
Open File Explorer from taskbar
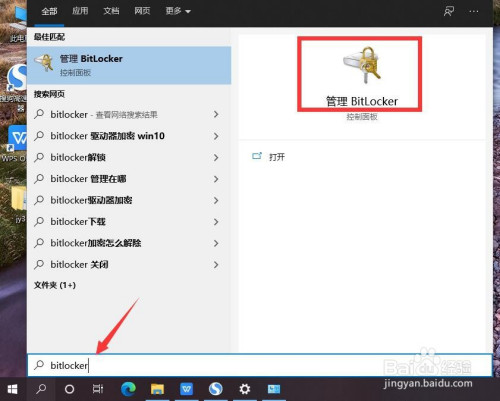click(157, 389)
